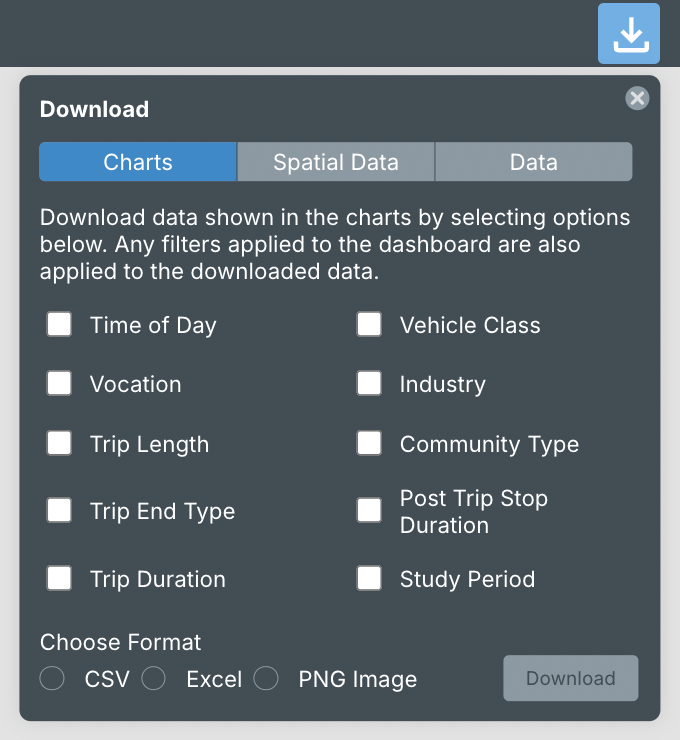The image size is (680, 740).
Task: Enable the Time of Day checkbox
Action: pyautogui.click(x=59, y=324)
